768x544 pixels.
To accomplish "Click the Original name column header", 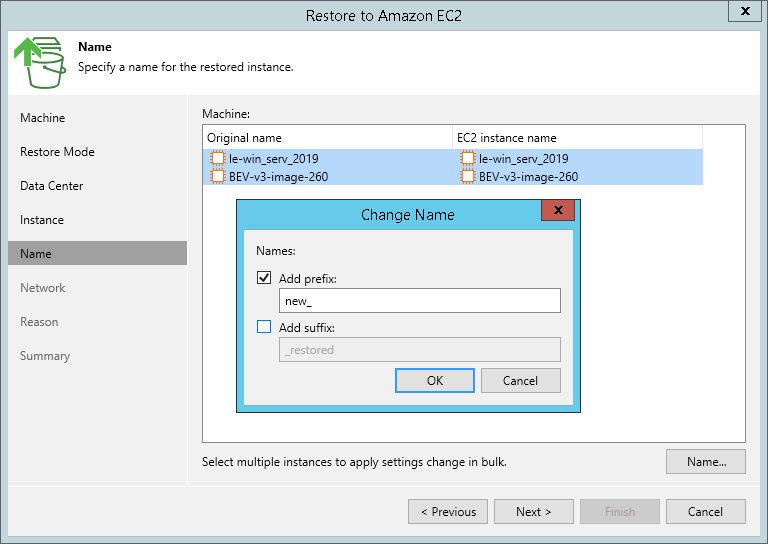I will click(328, 138).
